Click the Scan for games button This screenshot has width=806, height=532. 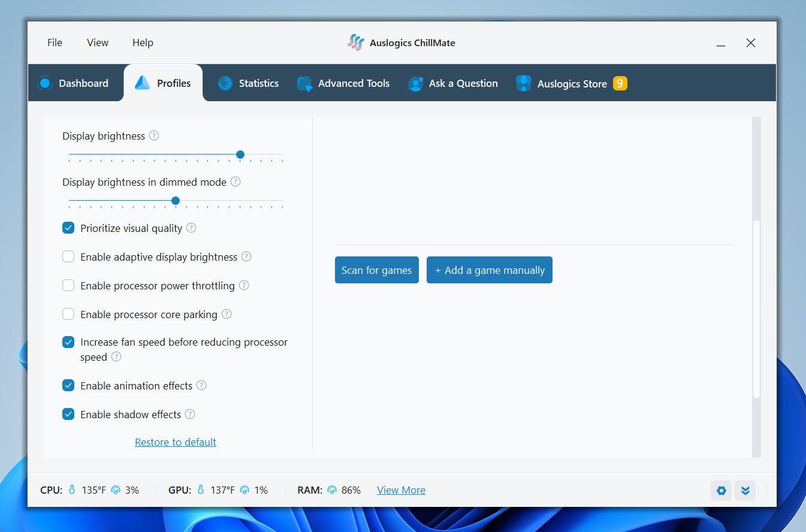376,270
